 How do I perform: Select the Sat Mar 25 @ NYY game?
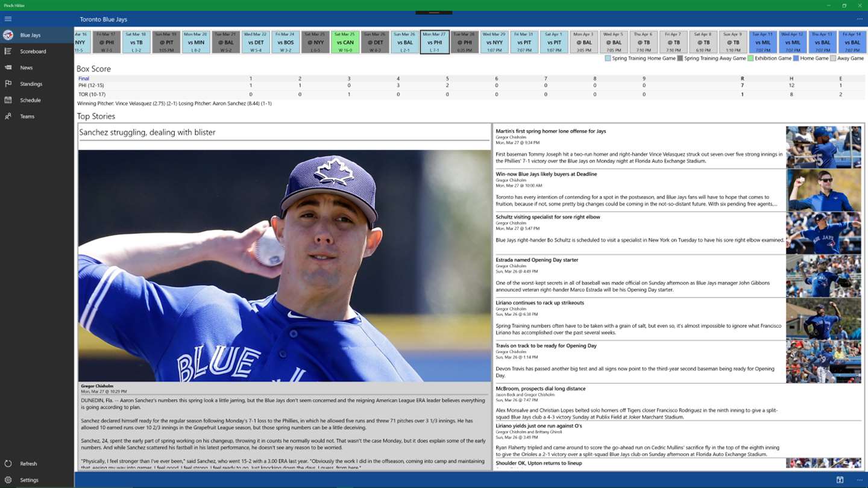[315, 42]
